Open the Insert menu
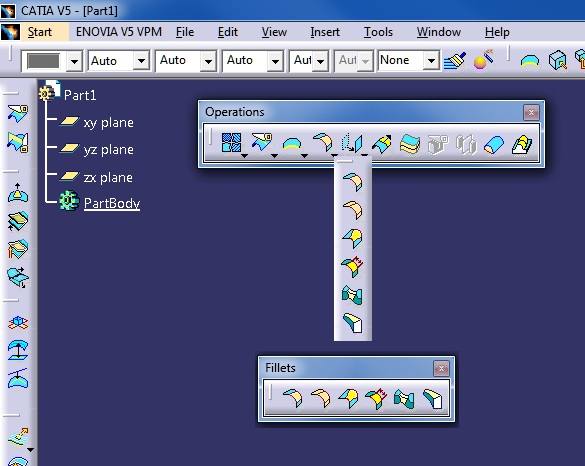The height and width of the screenshot is (466, 585). 325,32
